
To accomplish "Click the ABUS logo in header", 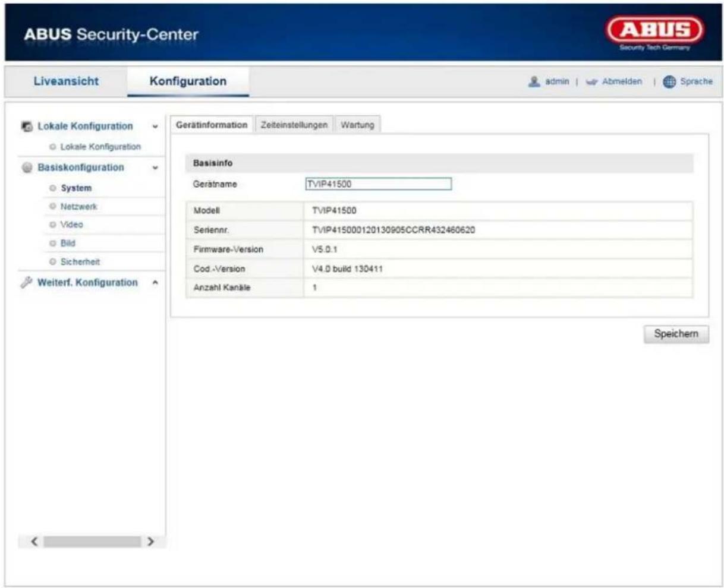I will pyautogui.click(x=654, y=34).
